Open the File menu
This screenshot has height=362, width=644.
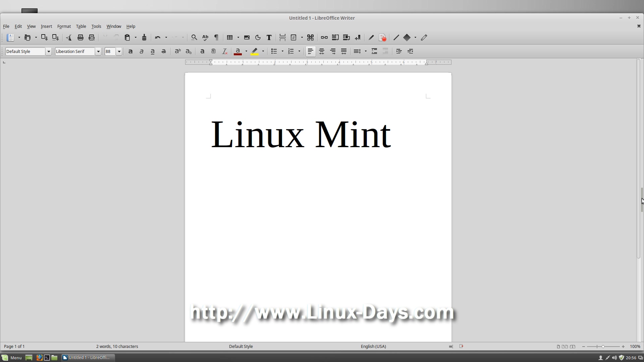click(x=6, y=26)
